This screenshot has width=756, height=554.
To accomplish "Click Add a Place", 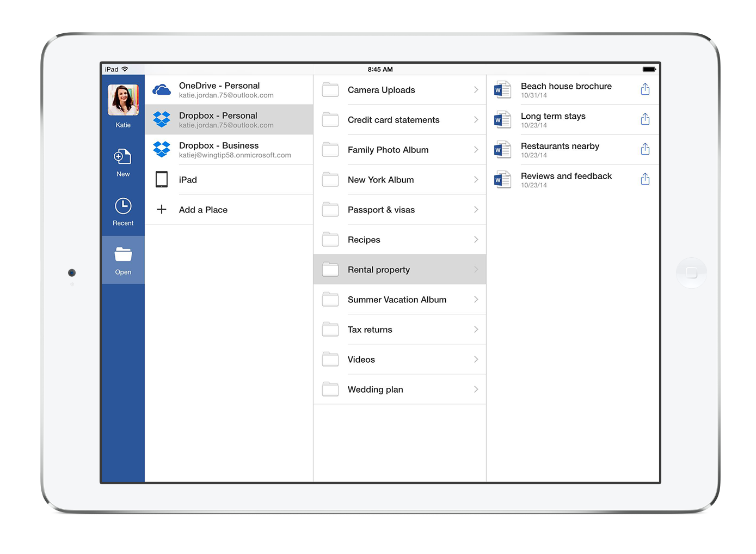I will 203,209.
